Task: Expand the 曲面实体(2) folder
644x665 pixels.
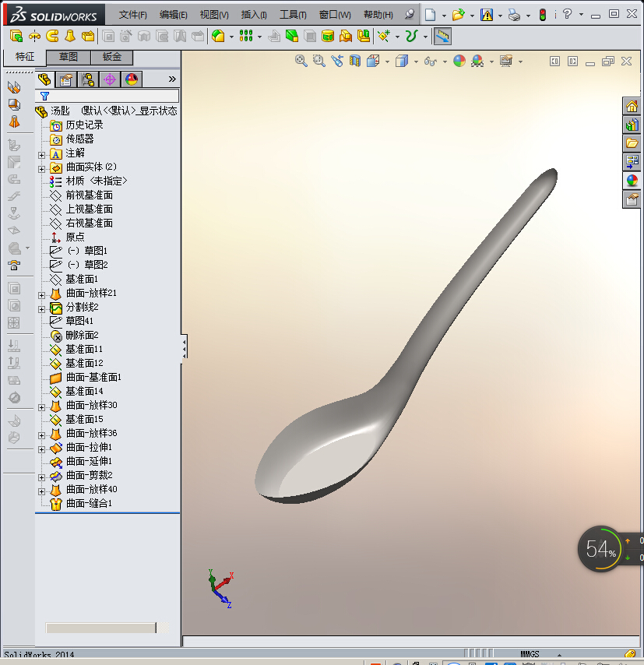Action: [41, 169]
